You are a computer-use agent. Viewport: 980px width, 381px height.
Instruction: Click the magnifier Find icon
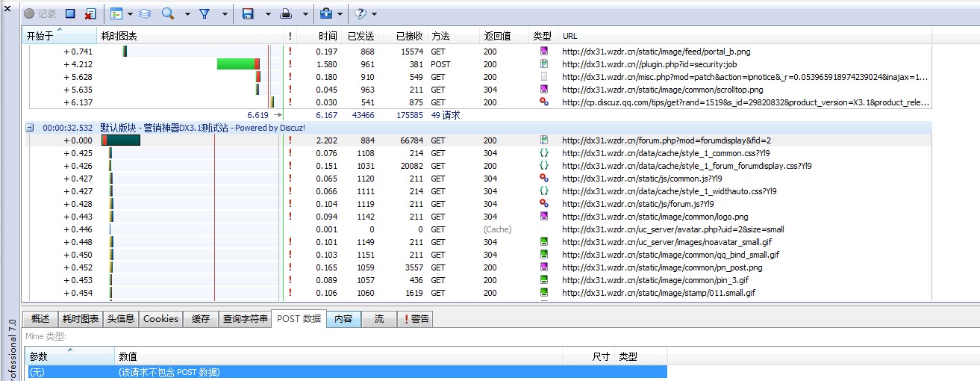(168, 13)
